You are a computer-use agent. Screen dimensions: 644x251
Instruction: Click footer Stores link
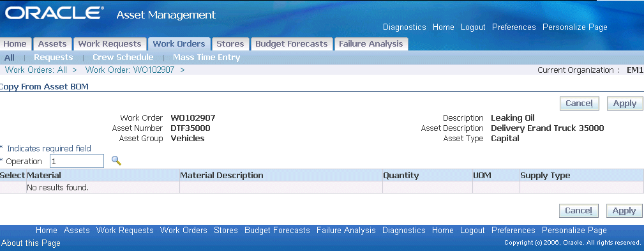click(x=226, y=231)
